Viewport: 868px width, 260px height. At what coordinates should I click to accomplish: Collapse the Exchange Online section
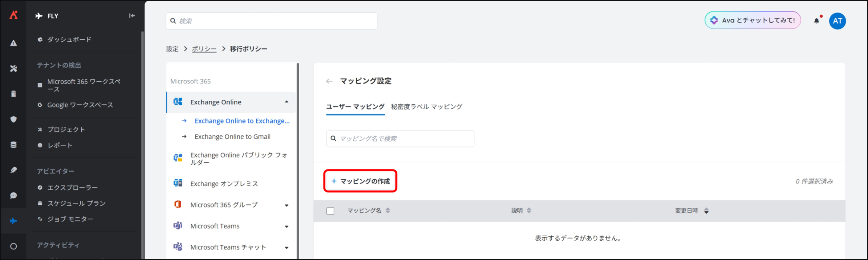(x=287, y=102)
